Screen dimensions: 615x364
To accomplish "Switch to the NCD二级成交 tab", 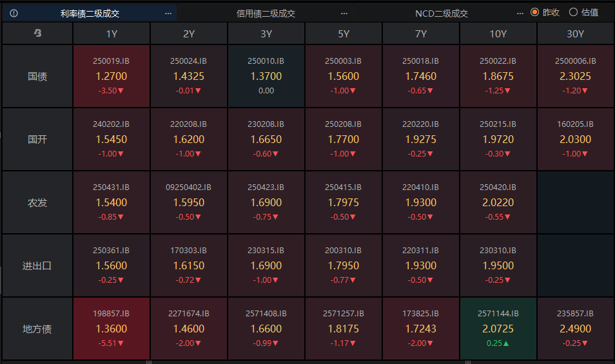I will [442, 13].
